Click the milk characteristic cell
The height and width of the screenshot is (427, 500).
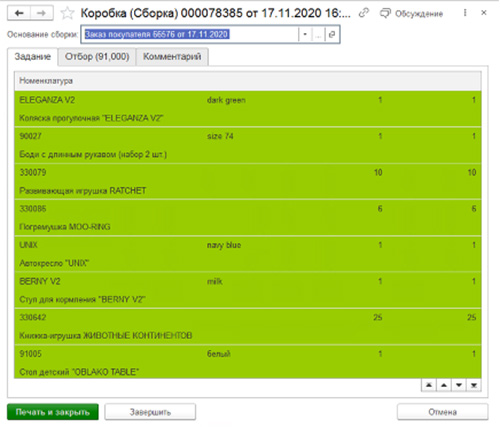(x=215, y=281)
